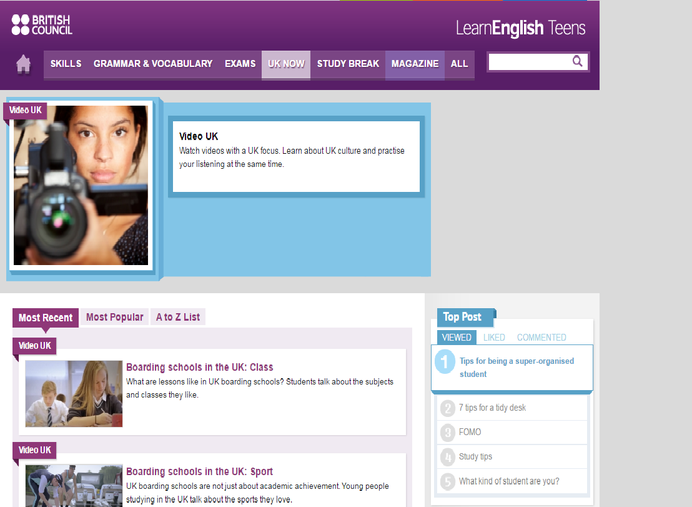The image size is (692, 507).
Task: Go to the home page icon
Action: (23, 64)
